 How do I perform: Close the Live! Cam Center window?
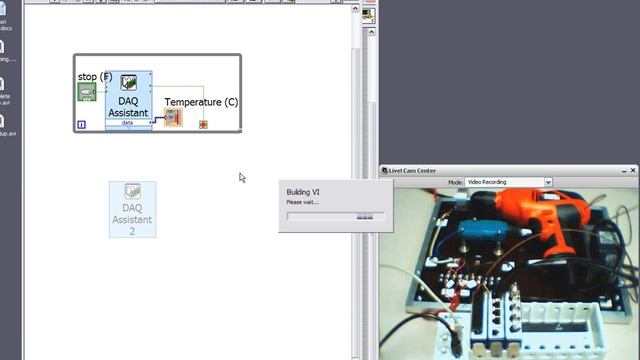pos(633,170)
